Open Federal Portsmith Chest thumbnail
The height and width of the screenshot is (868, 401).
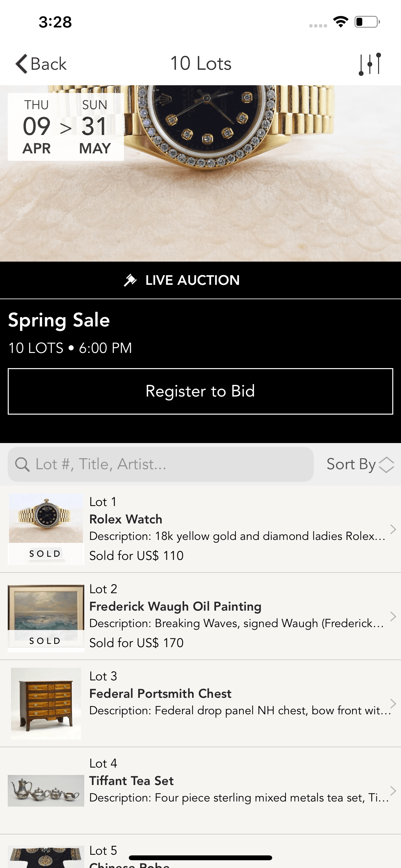pyautogui.click(x=46, y=704)
